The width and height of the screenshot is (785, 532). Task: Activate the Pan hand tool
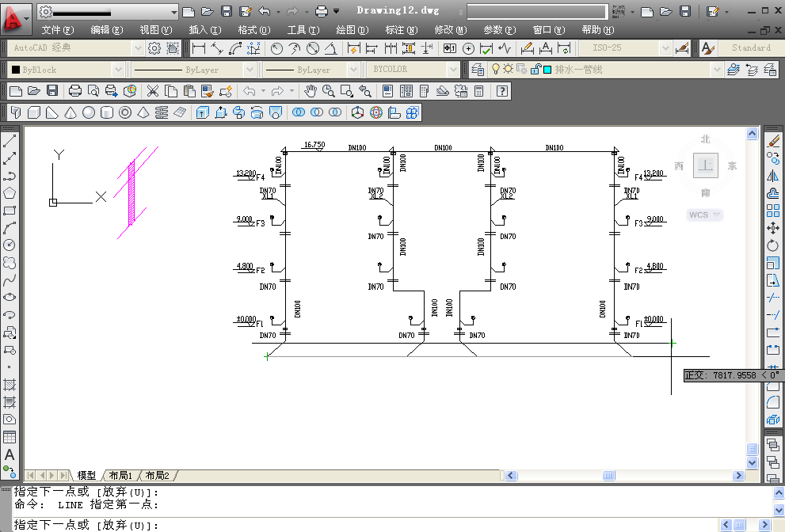coord(311,90)
